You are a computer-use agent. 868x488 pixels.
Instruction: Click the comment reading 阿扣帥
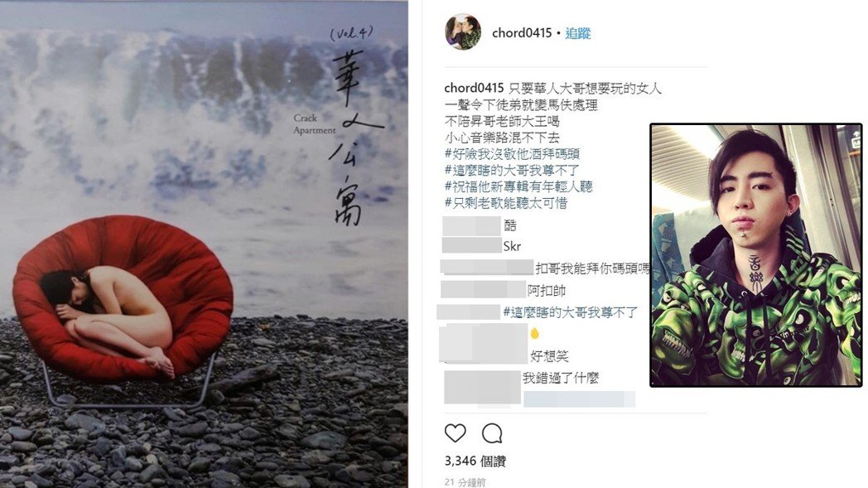click(546, 290)
